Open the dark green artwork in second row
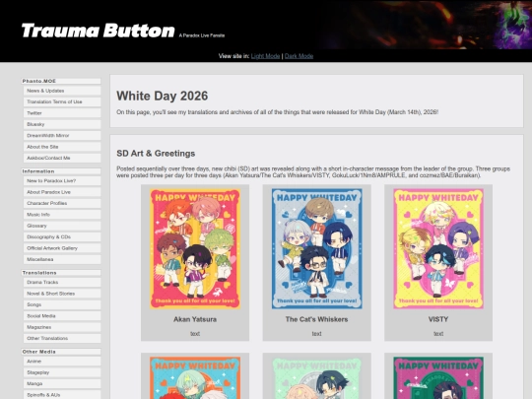Screen dimensions: 532x399 coord(438,377)
